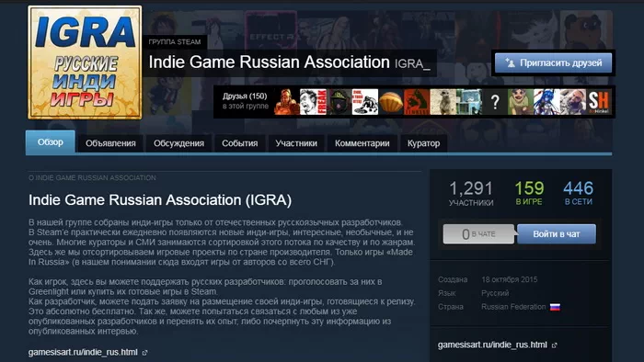Open the golden warrior friend avatar
The height and width of the screenshot is (362, 644).
pos(287,102)
